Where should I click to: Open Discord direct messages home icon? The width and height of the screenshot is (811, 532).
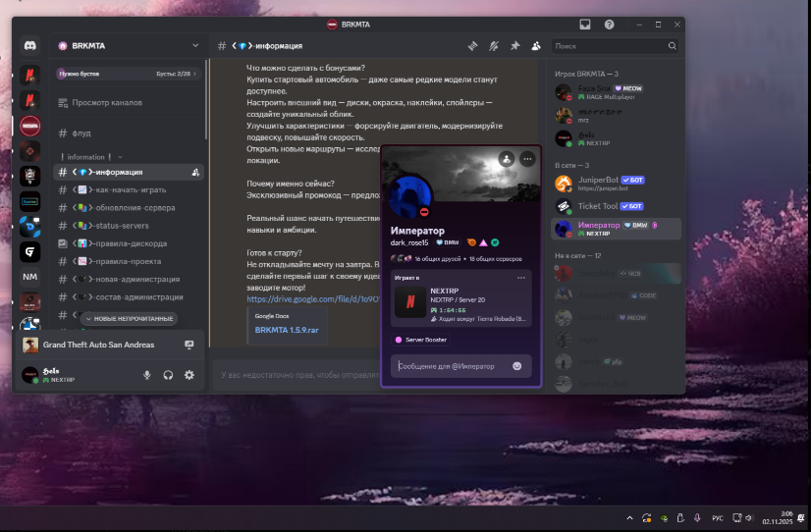click(x=30, y=46)
